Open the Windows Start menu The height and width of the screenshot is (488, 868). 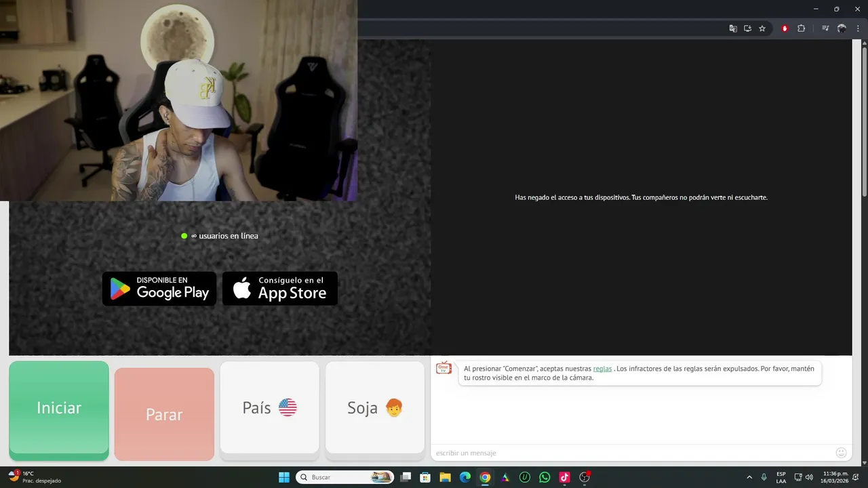point(284,477)
